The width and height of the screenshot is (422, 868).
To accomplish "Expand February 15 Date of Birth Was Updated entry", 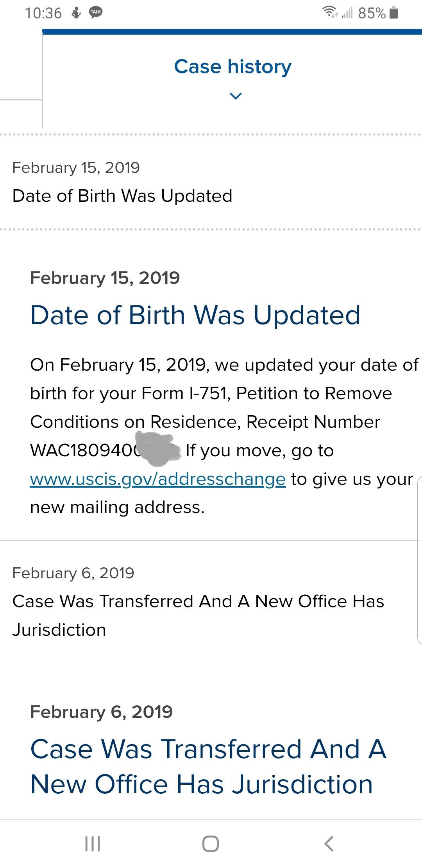I will tap(211, 182).
